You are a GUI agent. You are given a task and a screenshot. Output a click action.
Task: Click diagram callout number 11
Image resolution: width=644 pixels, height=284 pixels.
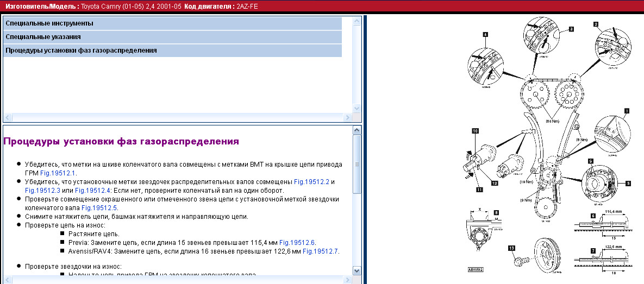tap(480, 190)
